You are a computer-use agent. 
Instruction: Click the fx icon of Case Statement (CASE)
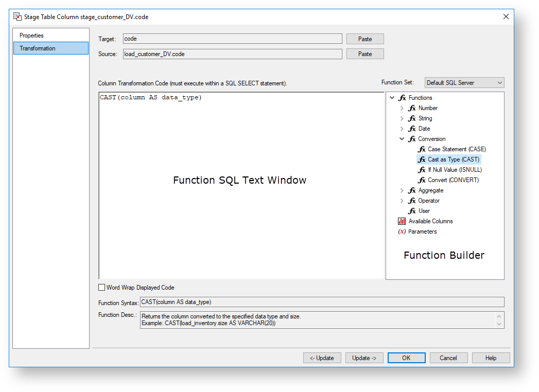(422, 150)
